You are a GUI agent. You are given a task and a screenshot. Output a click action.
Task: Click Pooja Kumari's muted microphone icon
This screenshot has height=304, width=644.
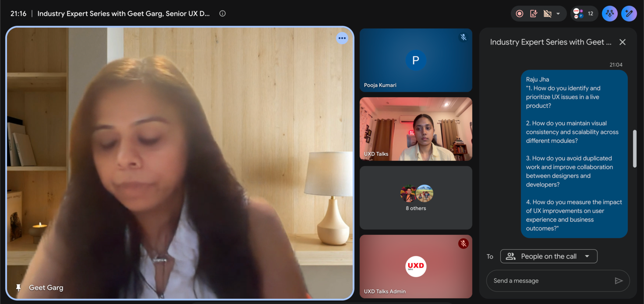click(463, 37)
